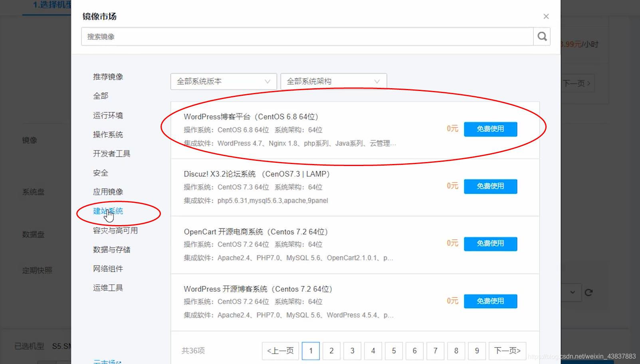Select 建站系统 category
This screenshot has height=364, width=640.
[x=108, y=211]
